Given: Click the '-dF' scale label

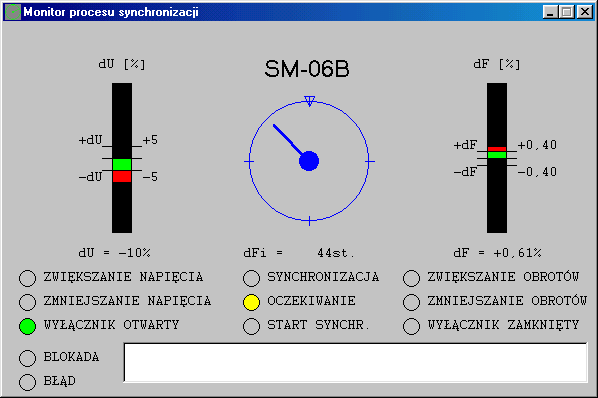Looking at the screenshot, I should 465,172.
